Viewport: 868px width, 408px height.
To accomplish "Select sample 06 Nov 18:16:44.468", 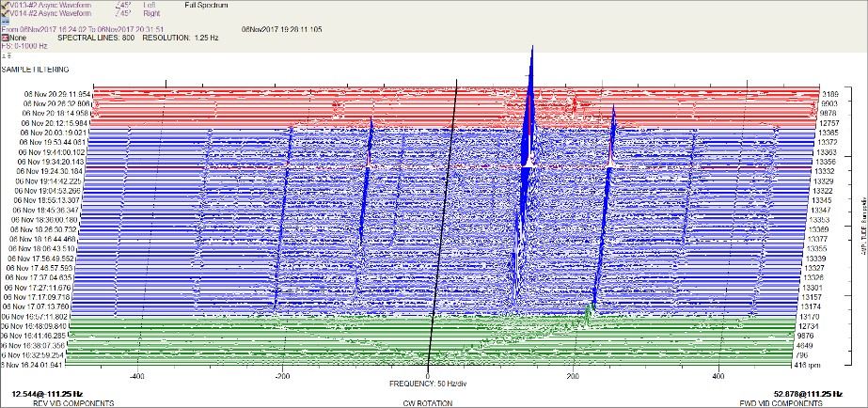I will [43, 239].
